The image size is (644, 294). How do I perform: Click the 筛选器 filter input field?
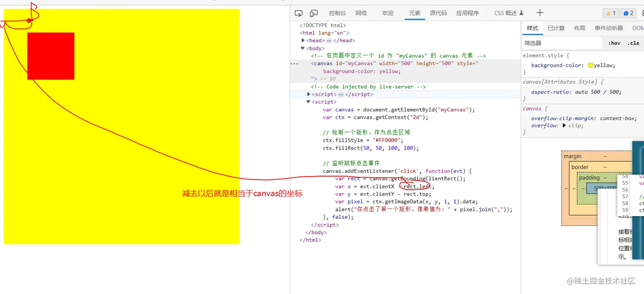[562, 43]
